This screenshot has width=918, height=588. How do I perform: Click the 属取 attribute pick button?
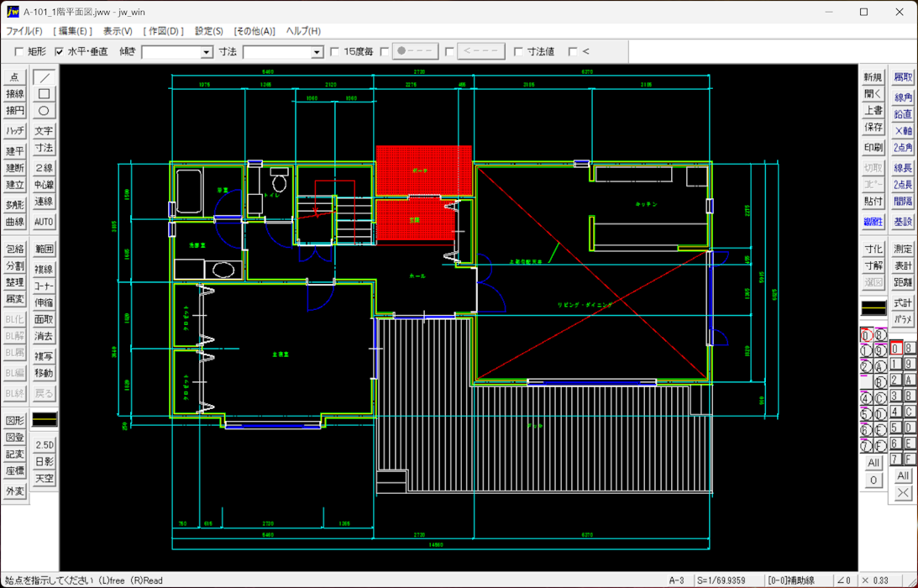pyautogui.click(x=903, y=77)
